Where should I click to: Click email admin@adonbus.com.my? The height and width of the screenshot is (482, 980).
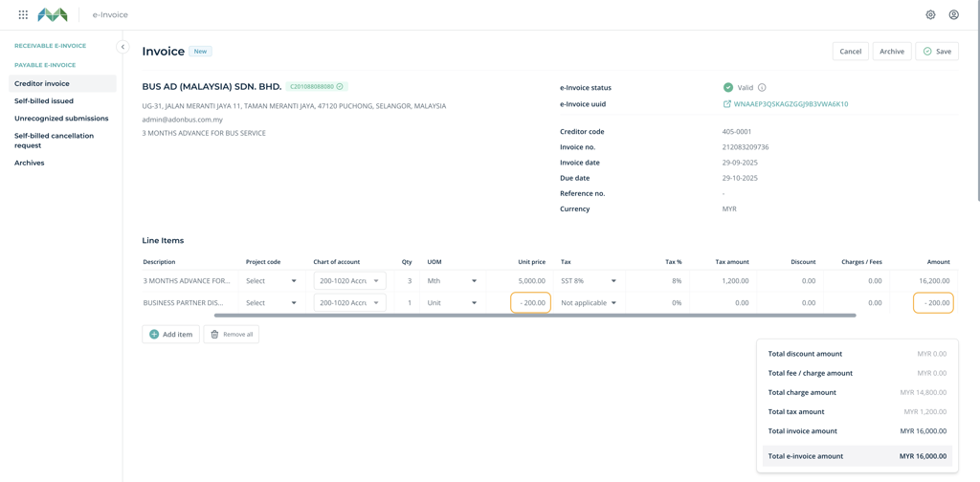point(183,120)
